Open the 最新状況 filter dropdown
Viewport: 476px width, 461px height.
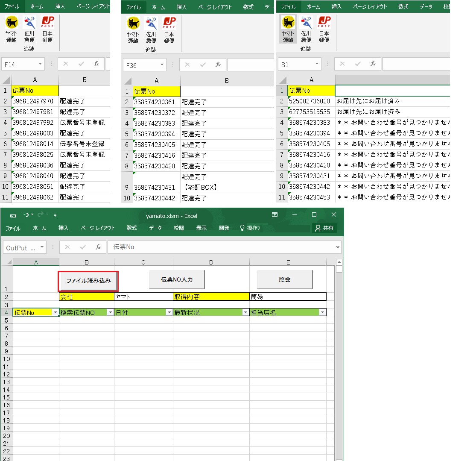click(245, 312)
